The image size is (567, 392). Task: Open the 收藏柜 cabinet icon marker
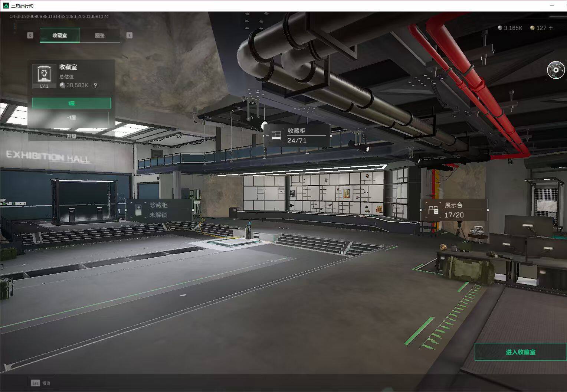pyautogui.click(x=276, y=135)
